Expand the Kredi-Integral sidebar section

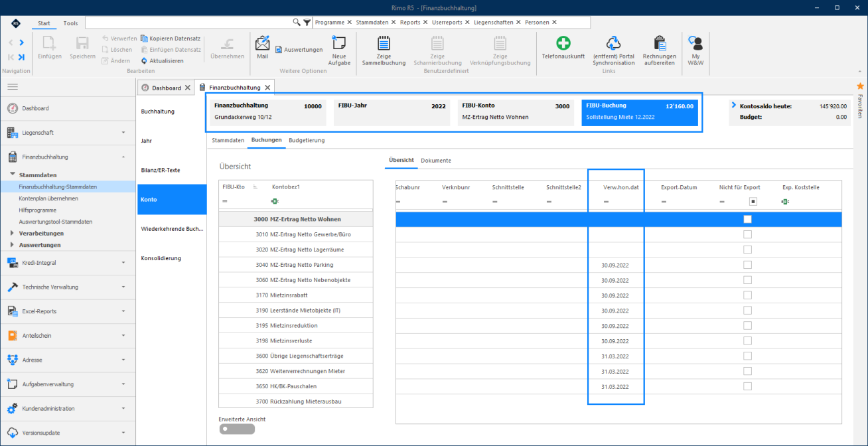point(123,263)
